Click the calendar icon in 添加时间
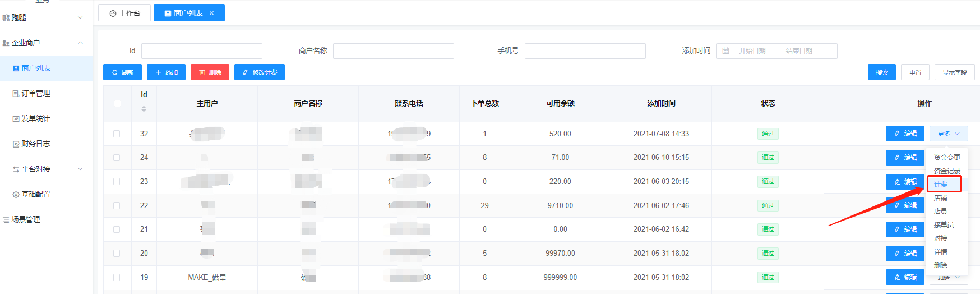 (726, 51)
